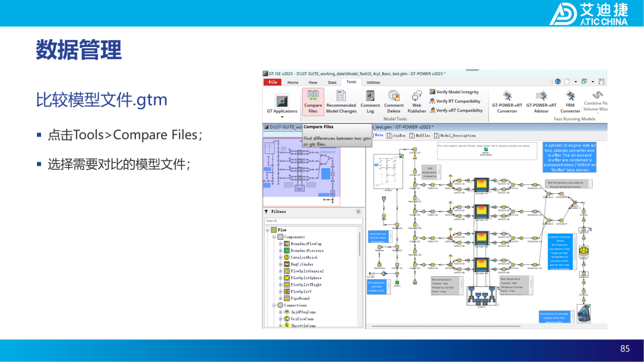This screenshot has width=644, height=362.
Task: Select the Tools ribbon tab
Action: (351, 82)
